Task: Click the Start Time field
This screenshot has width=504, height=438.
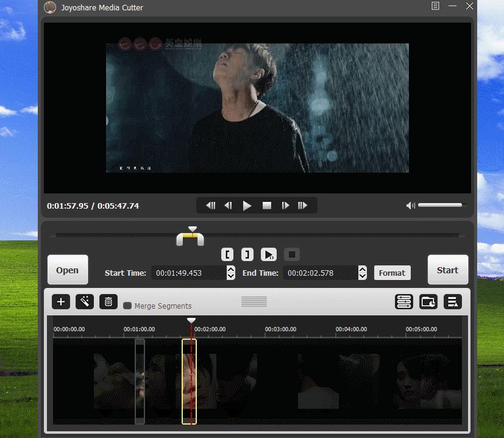Action: [189, 273]
